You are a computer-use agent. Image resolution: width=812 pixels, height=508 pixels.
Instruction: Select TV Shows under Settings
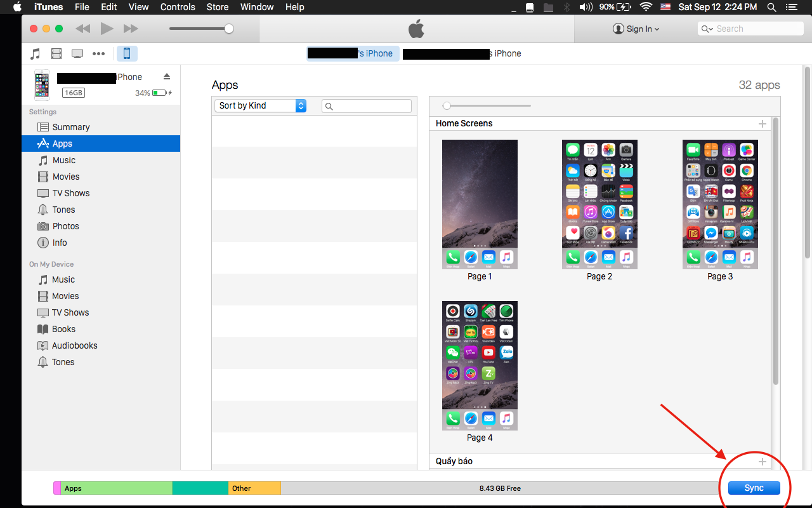(101, 193)
